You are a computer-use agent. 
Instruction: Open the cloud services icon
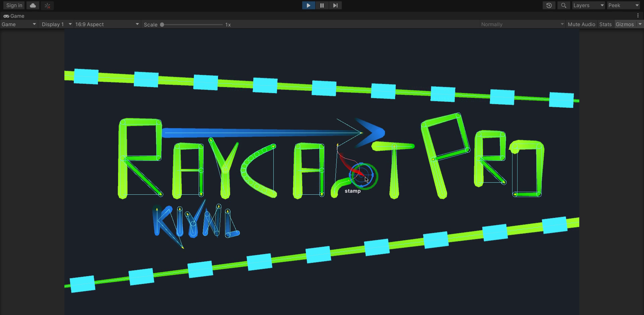pos(33,5)
